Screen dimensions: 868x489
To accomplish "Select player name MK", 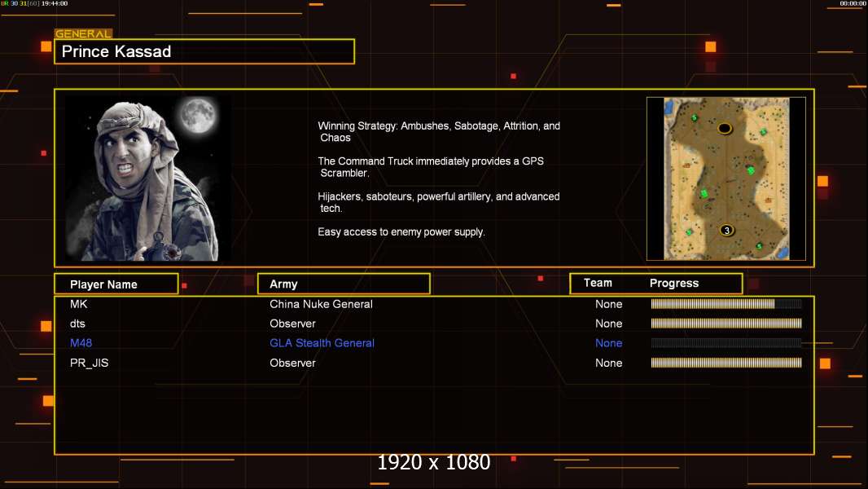I will (x=79, y=304).
